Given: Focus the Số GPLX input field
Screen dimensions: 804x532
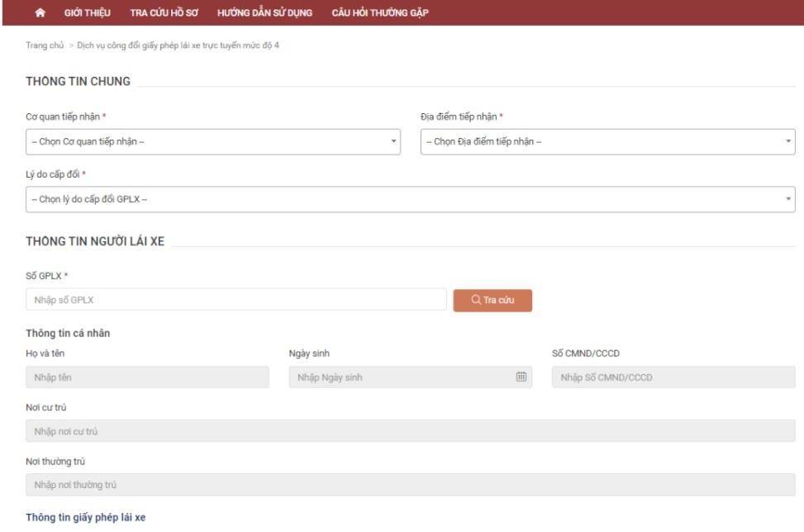Looking at the screenshot, I should [x=235, y=300].
